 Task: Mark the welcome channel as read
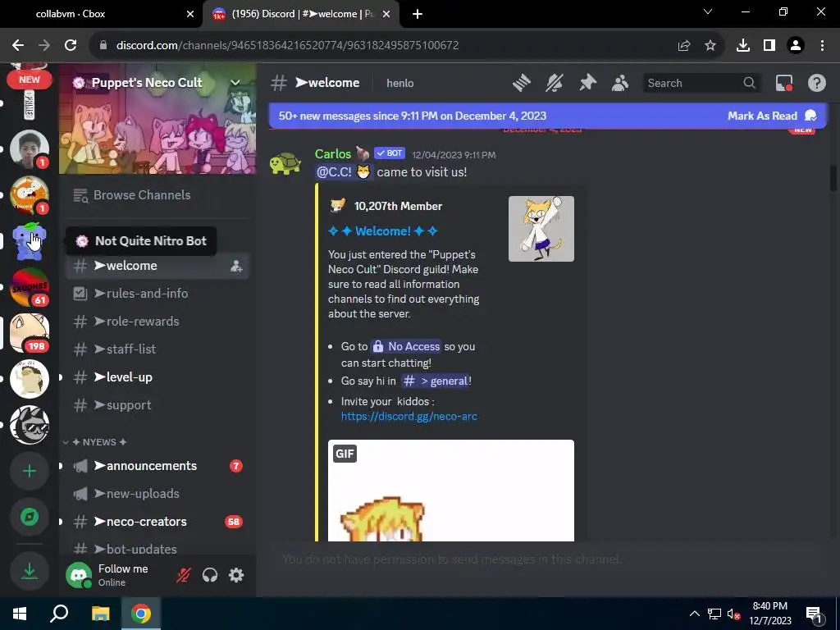771,116
